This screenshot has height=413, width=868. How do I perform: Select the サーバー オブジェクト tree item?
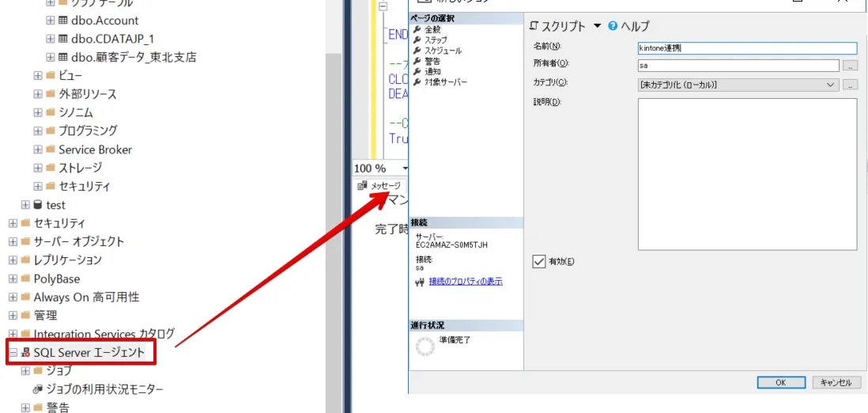(x=78, y=241)
